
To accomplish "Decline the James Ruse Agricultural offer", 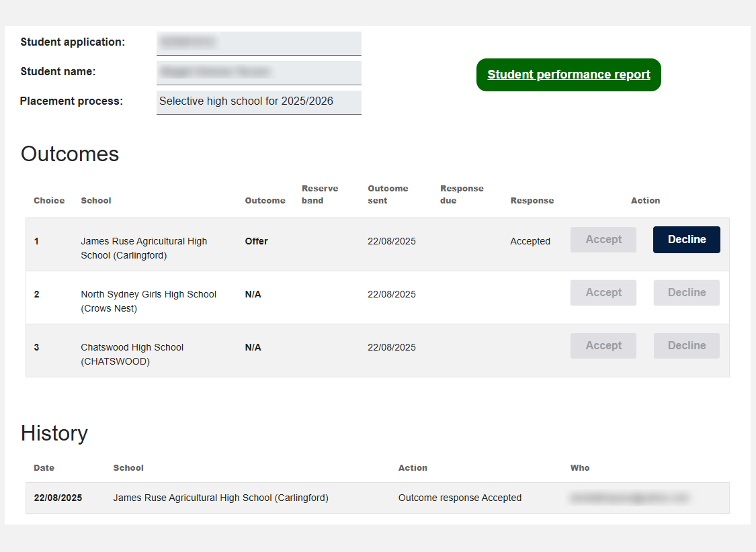I will point(686,240).
